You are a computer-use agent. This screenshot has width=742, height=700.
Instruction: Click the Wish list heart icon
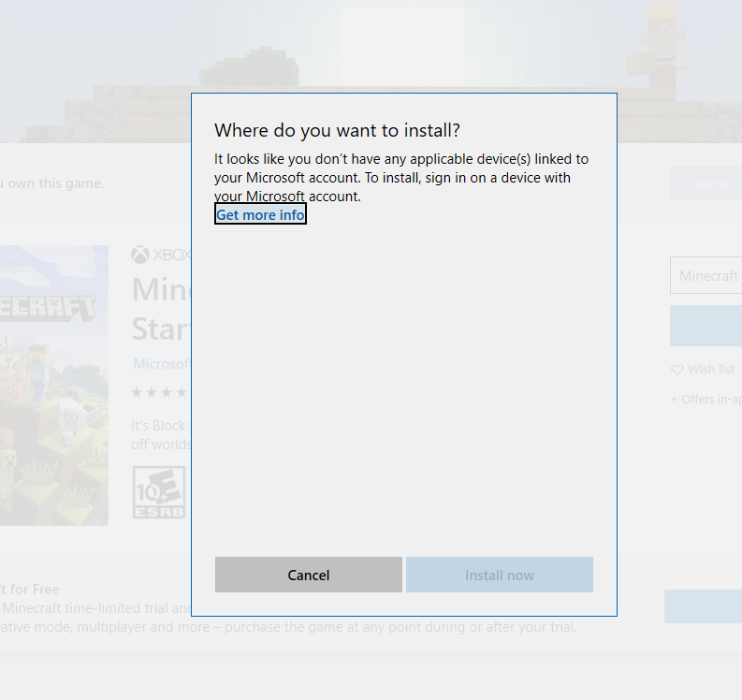tap(677, 370)
